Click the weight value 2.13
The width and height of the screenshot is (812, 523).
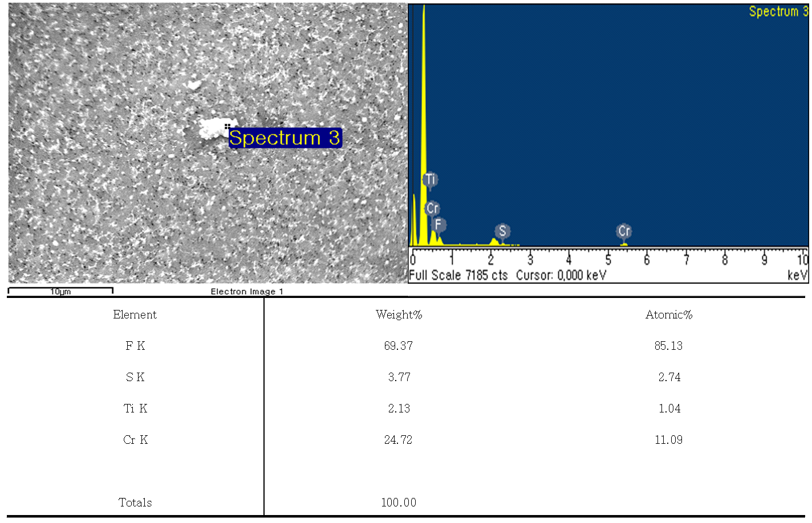point(399,408)
